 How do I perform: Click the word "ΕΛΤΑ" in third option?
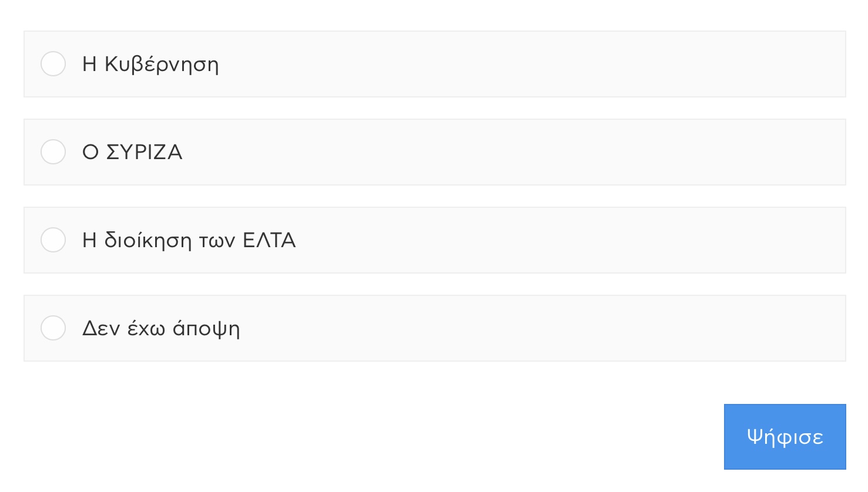click(269, 241)
